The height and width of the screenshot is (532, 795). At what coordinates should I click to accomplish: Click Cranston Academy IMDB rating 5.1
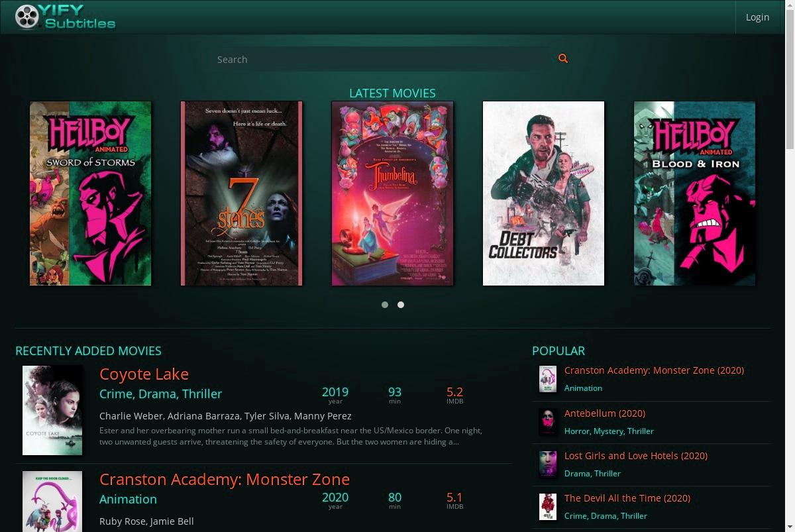(454, 500)
